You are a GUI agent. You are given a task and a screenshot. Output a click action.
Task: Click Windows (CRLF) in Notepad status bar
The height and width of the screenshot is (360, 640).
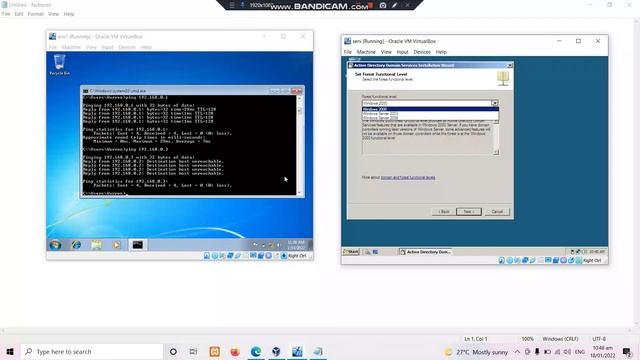[x=560, y=339]
